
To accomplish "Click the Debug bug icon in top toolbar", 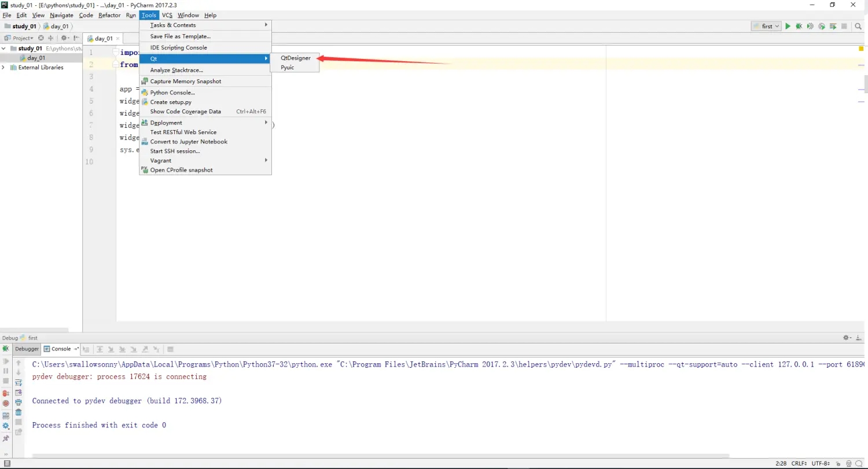I will tap(799, 26).
